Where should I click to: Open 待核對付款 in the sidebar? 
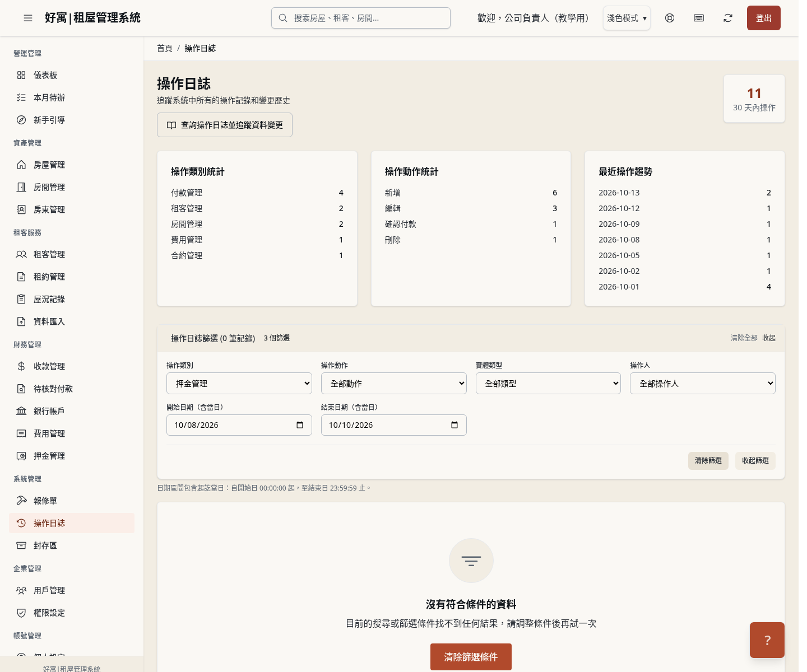(72, 389)
